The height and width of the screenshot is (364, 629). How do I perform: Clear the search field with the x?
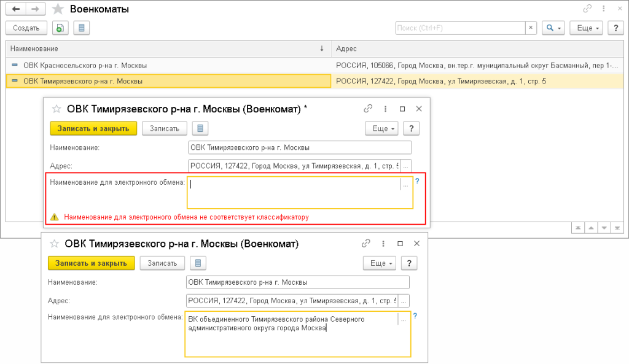(x=531, y=28)
